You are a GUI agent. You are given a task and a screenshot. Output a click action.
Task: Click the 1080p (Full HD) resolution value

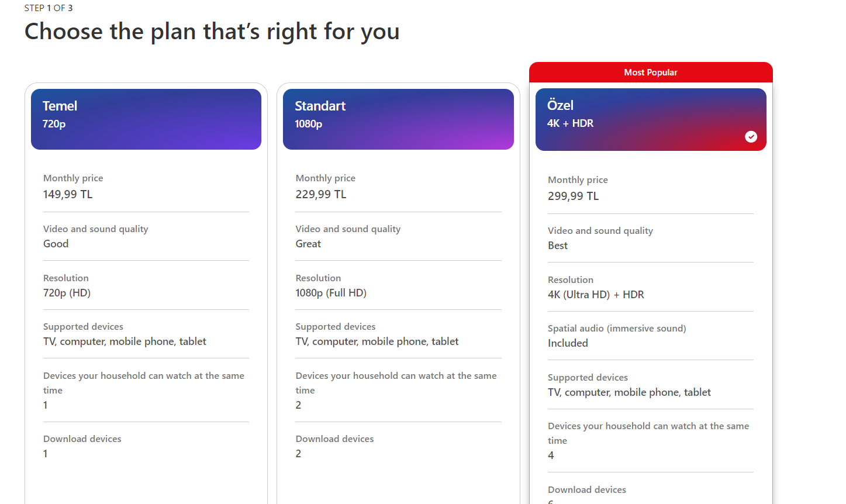coord(331,293)
